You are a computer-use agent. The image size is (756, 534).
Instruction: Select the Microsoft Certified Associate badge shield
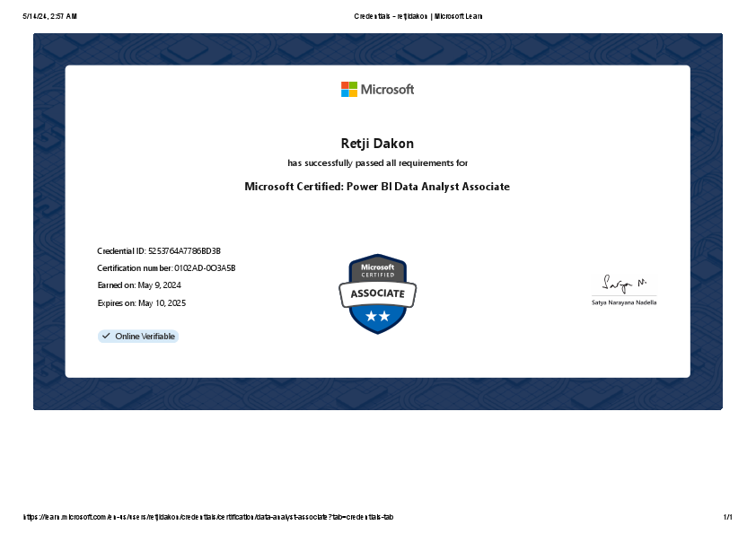[377, 294]
